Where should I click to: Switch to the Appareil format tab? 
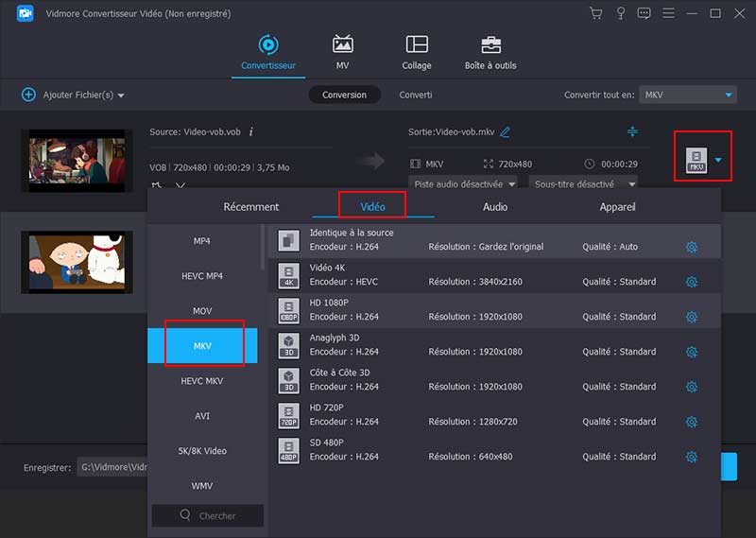click(617, 206)
